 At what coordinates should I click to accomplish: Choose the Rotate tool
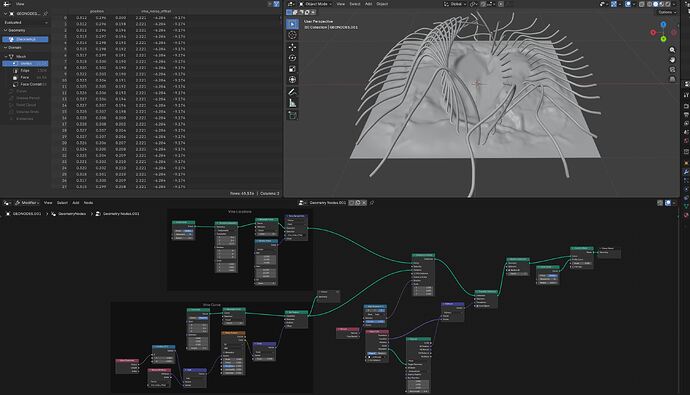coord(292,58)
